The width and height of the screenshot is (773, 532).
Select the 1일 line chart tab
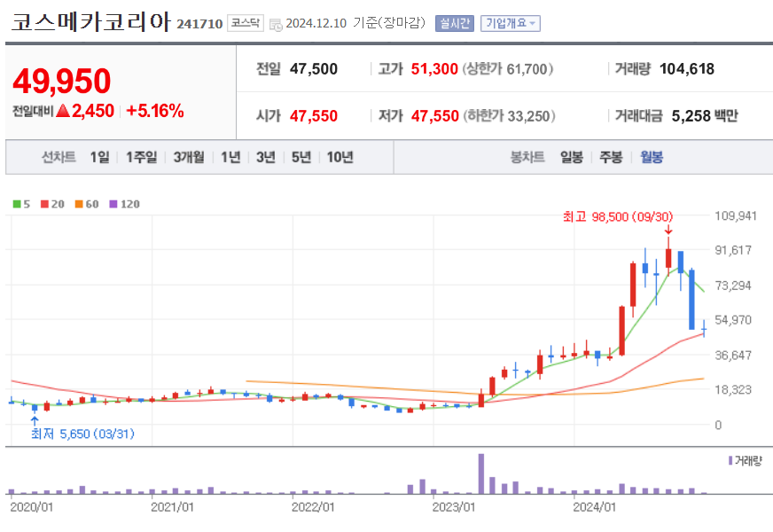(99, 157)
